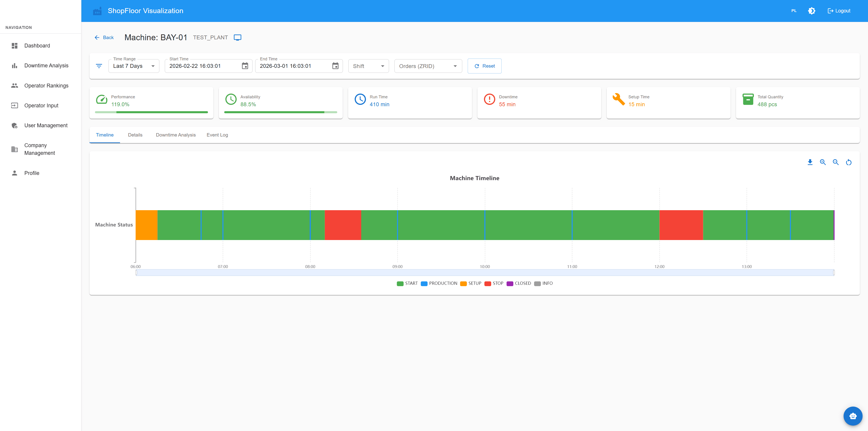Click the monitor display icon beside TEST_PLANT
This screenshot has height=431, width=868.
pyautogui.click(x=238, y=38)
